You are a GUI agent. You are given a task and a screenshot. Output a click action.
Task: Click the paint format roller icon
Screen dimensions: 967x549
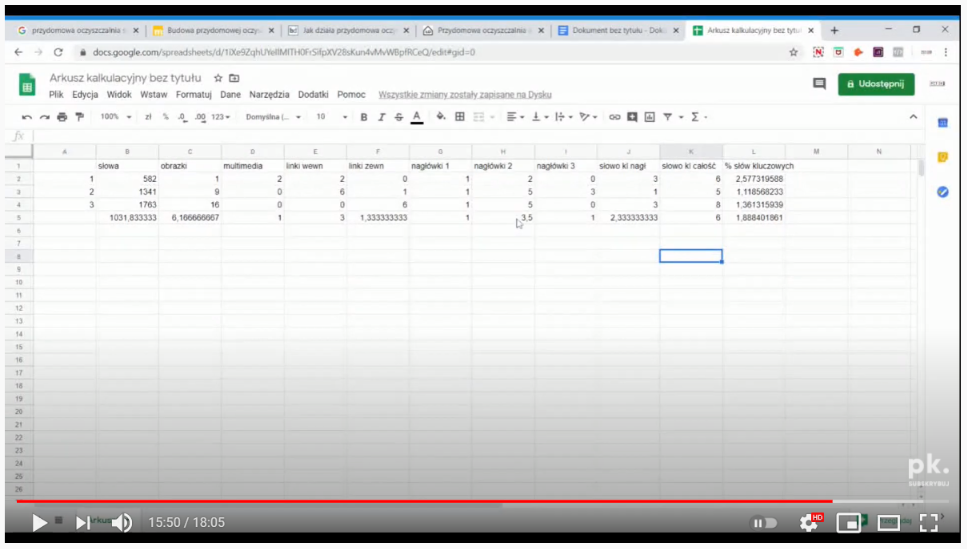tap(80, 117)
